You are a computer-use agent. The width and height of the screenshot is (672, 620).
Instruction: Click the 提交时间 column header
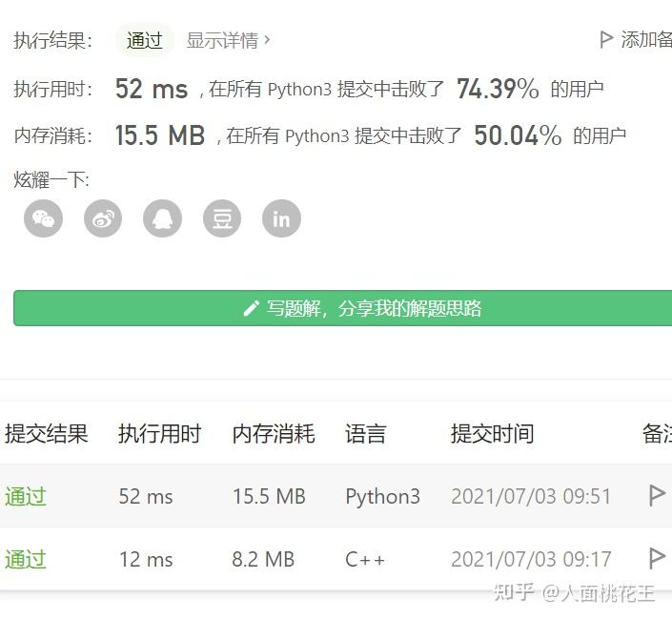[x=493, y=433]
